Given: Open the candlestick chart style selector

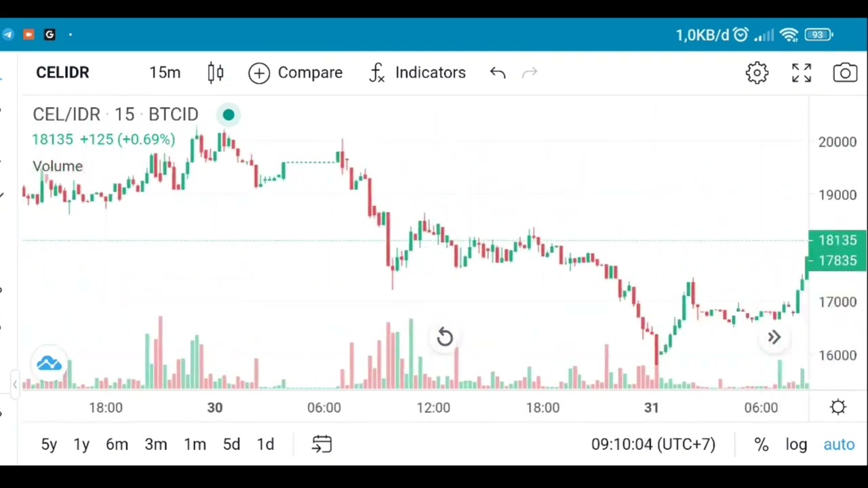Looking at the screenshot, I should 216,73.
